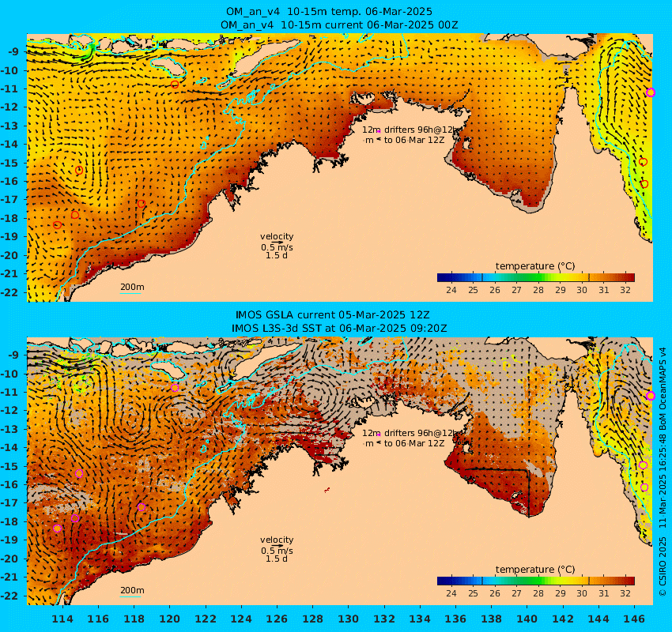This screenshot has height=632, width=672.
Task: Click the cyan 200m contour legend line in top map
Action: pyautogui.click(x=130, y=293)
